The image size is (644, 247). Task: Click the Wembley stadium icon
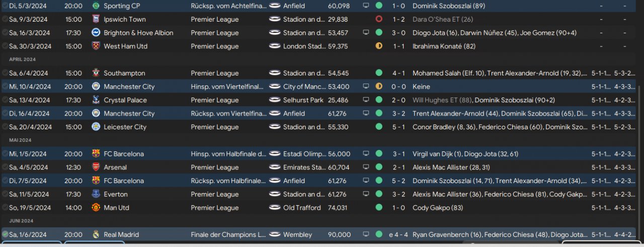pos(275,234)
